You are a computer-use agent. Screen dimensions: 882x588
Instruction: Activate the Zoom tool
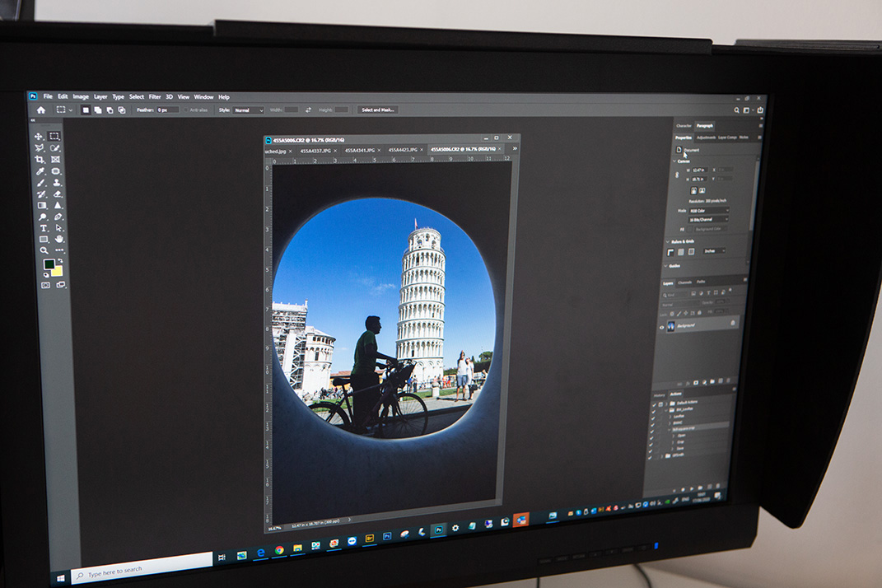pos(44,250)
